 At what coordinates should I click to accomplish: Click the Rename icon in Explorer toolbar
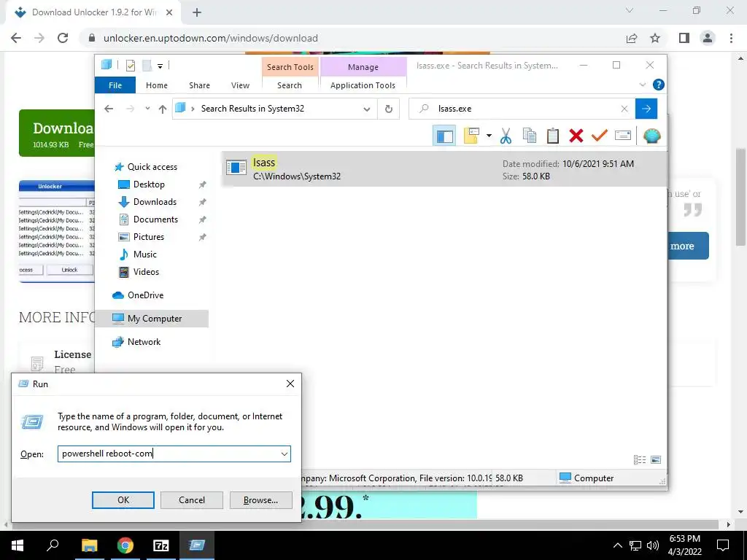click(x=623, y=136)
